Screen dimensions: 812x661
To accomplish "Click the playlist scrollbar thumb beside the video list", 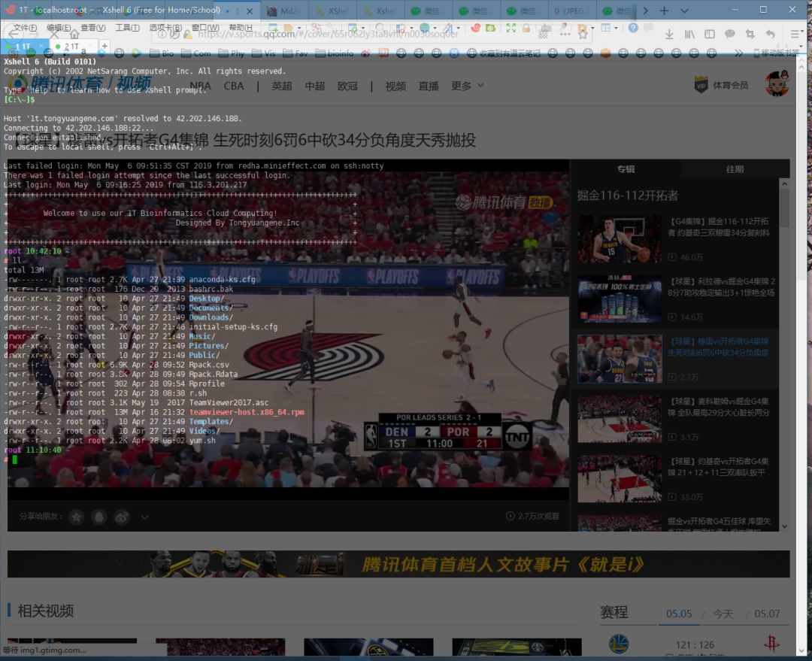I will point(784,208).
